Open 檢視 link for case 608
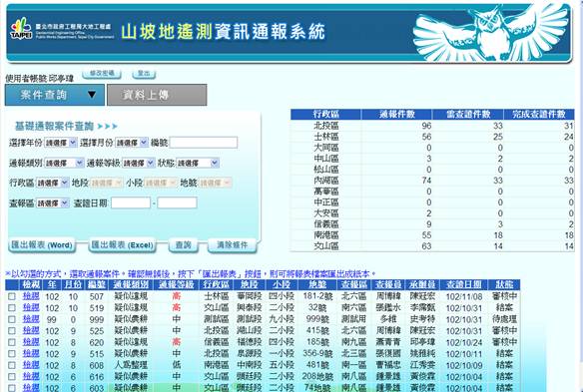 pyautogui.click(x=31, y=365)
